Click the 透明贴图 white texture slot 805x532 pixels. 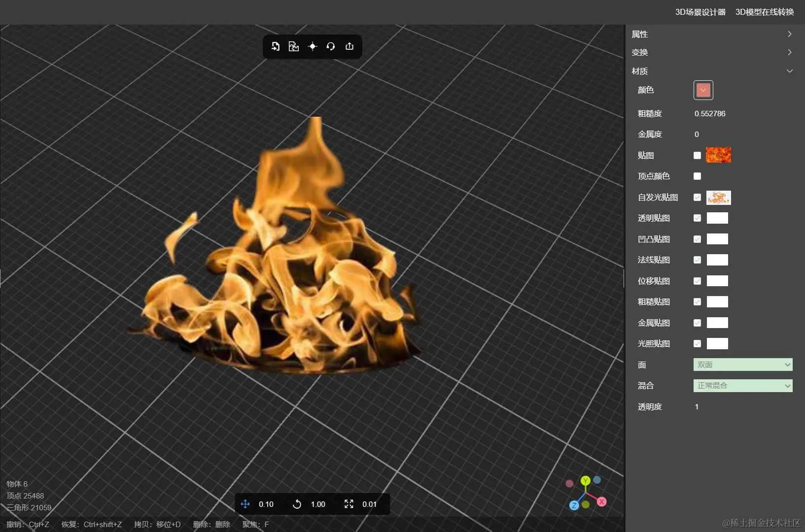click(717, 218)
